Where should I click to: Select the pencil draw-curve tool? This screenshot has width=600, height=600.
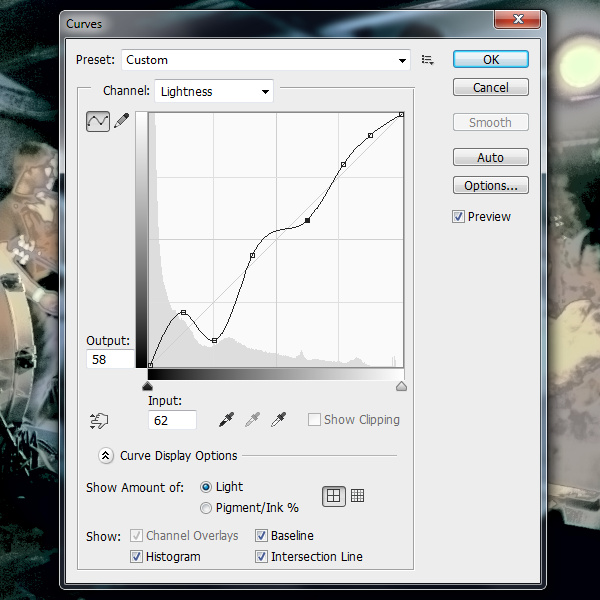pos(122,121)
